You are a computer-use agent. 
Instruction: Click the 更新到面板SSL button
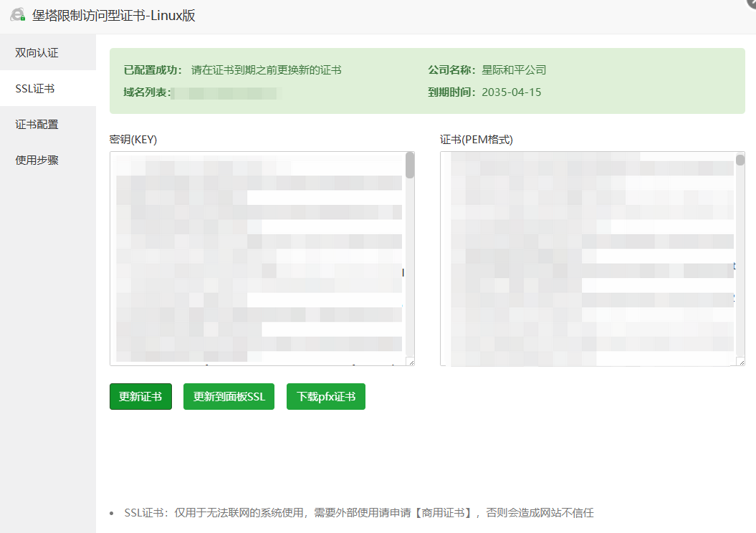point(229,396)
